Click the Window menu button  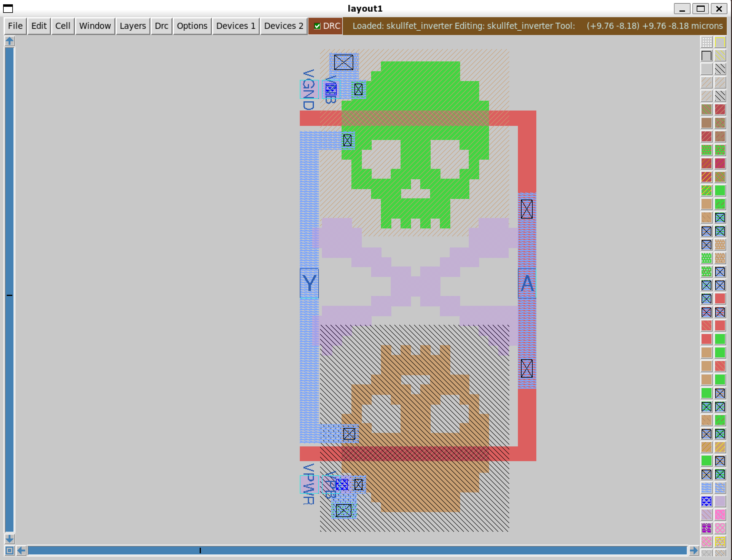pos(95,26)
